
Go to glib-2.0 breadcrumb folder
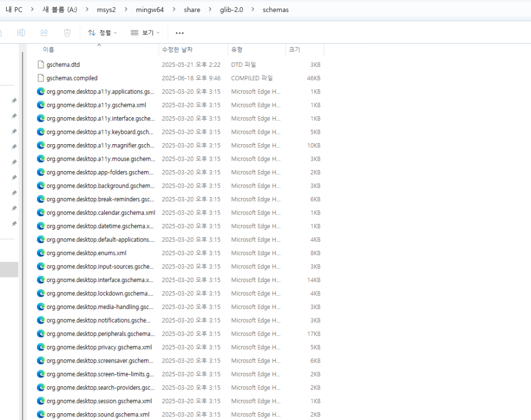click(x=231, y=10)
